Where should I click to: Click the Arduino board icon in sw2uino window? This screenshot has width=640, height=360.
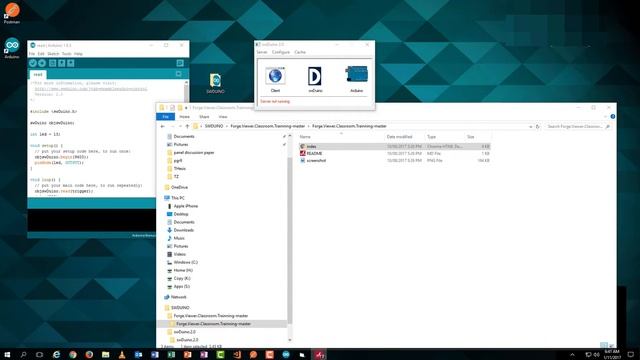356,75
